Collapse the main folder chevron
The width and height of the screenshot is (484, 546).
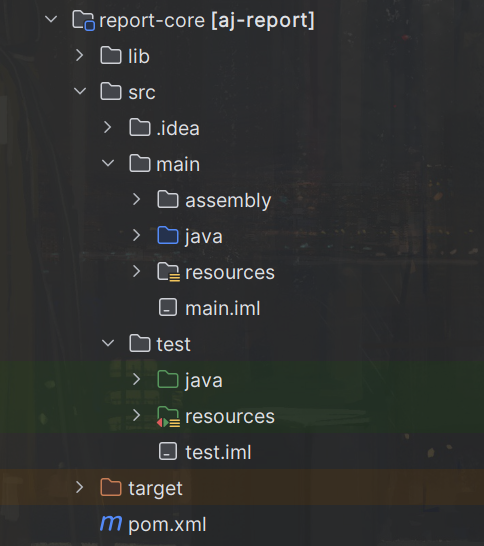click(x=108, y=163)
